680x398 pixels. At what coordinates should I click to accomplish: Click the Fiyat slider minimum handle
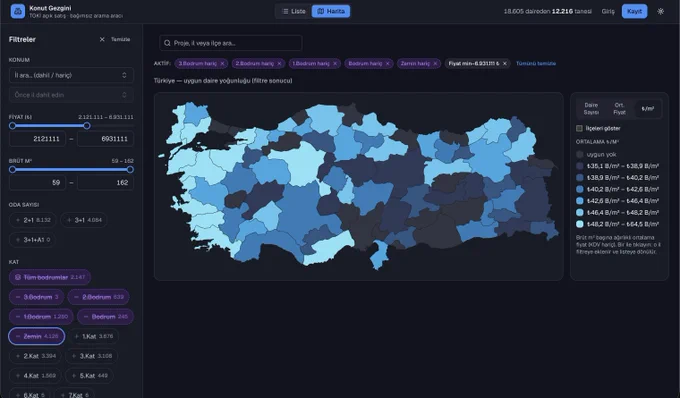12,126
